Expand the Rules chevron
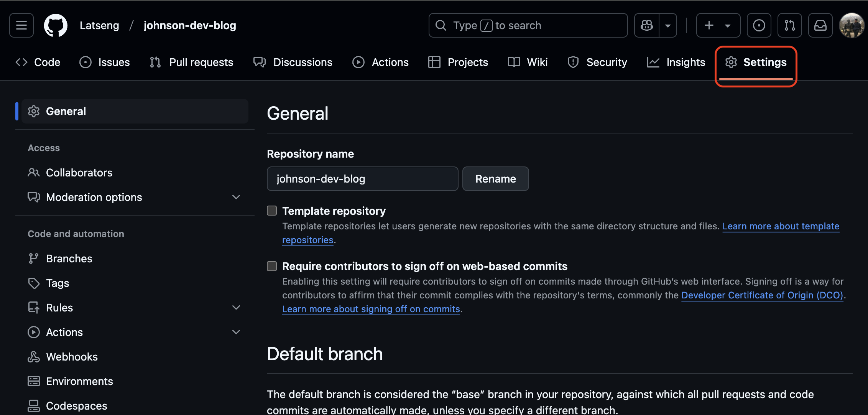The height and width of the screenshot is (415, 868). (236, 308)
